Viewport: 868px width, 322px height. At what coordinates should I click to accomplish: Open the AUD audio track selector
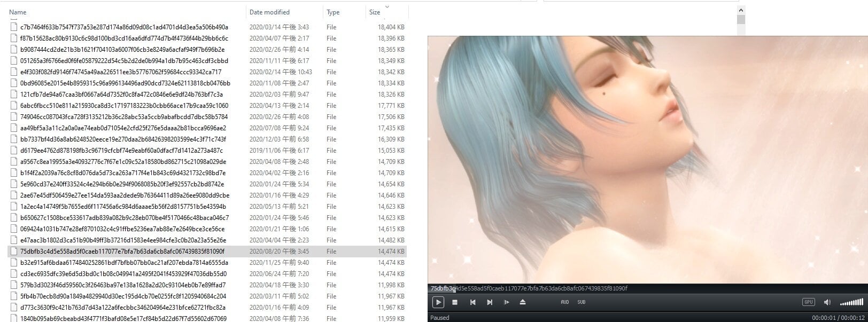click(565, 302)
